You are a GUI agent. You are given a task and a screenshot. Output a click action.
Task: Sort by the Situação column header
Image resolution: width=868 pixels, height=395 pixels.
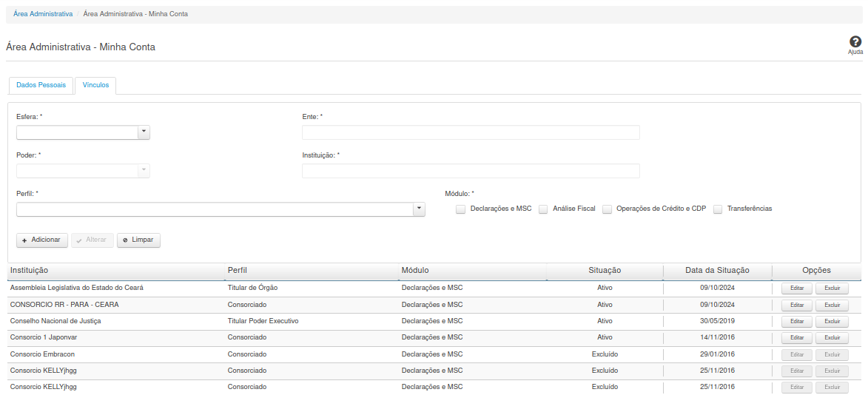coord(605,271)
